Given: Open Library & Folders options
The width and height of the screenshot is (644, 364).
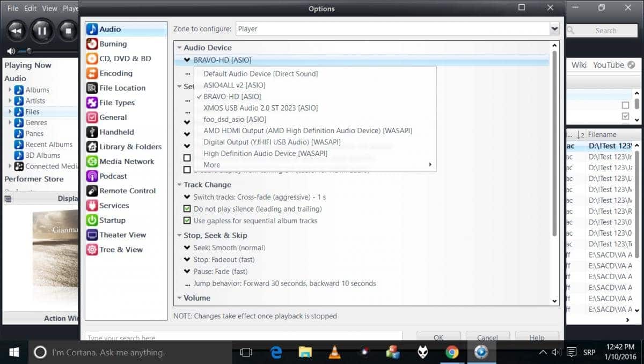Looking at the screenshot, I should click(x=126, y=147).
